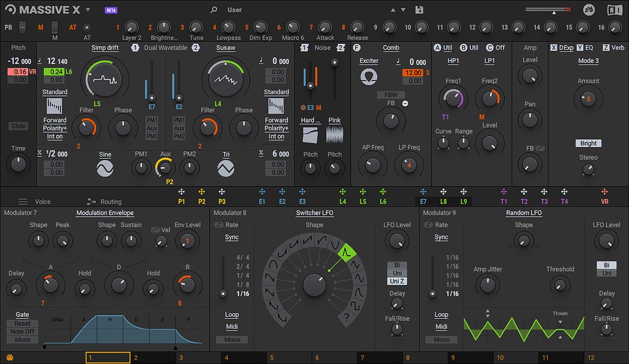Click the NI logo at top right
Image resolution: width=629 pixels, height=364 pixels.
[616, 9]
